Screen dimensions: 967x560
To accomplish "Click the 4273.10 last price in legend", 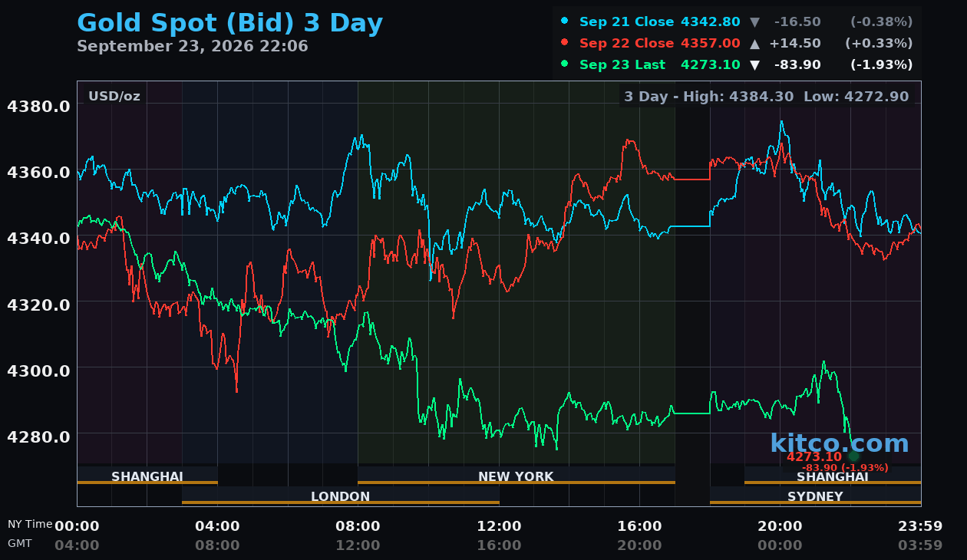I will pos(711,64).
